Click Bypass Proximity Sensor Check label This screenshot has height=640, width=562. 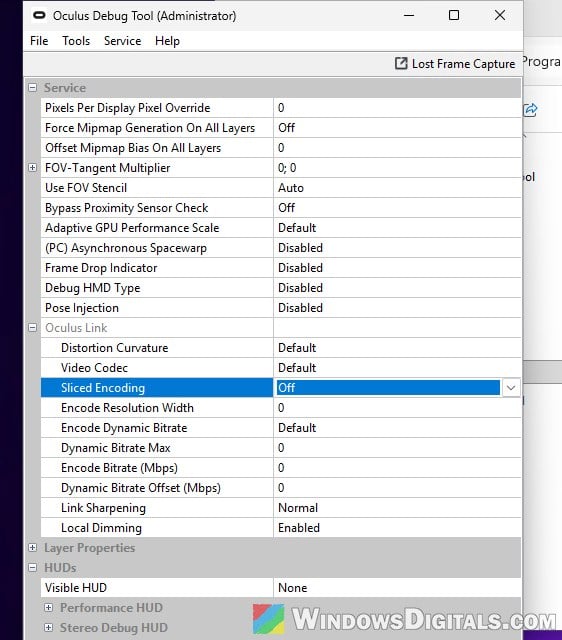[x=127, y=208]
